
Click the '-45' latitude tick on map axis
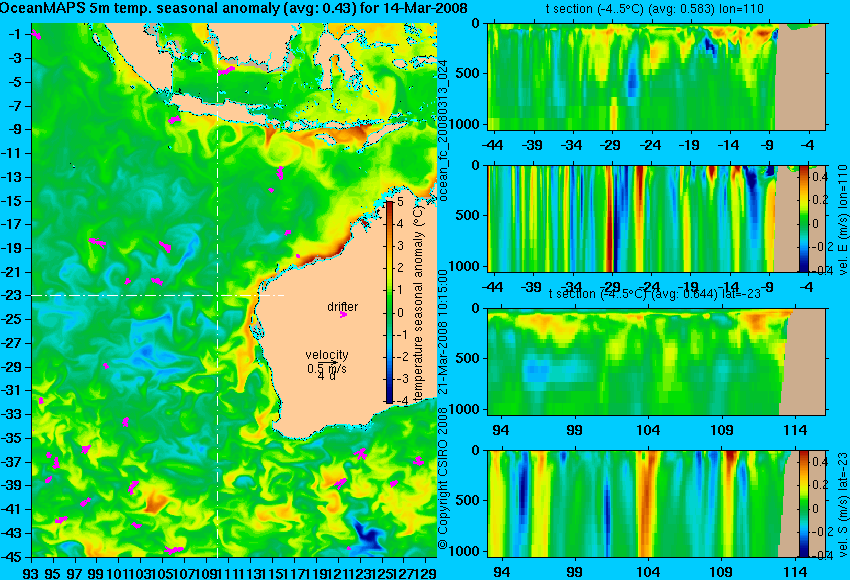coord(12,557)
